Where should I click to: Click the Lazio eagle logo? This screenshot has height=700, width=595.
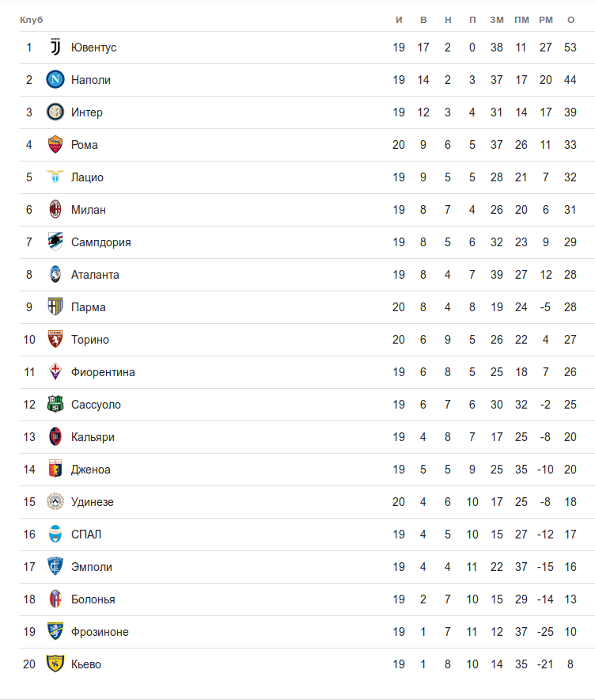pos(55,177)
